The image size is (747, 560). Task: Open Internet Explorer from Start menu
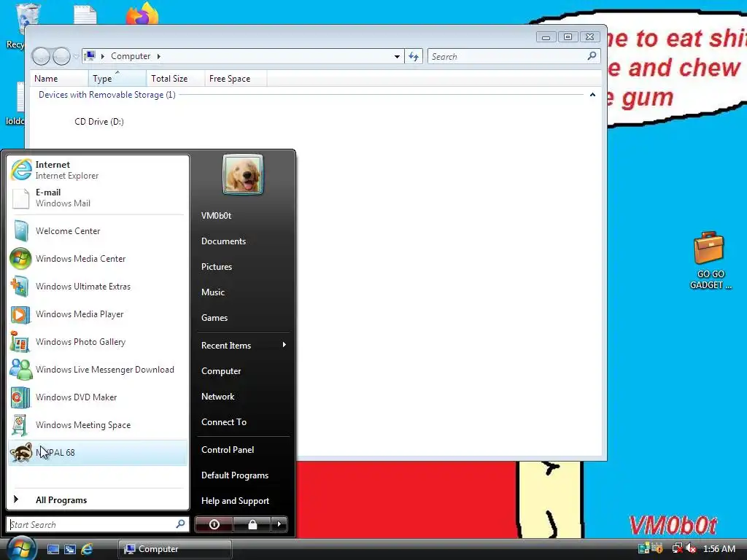tap(98, 170)
